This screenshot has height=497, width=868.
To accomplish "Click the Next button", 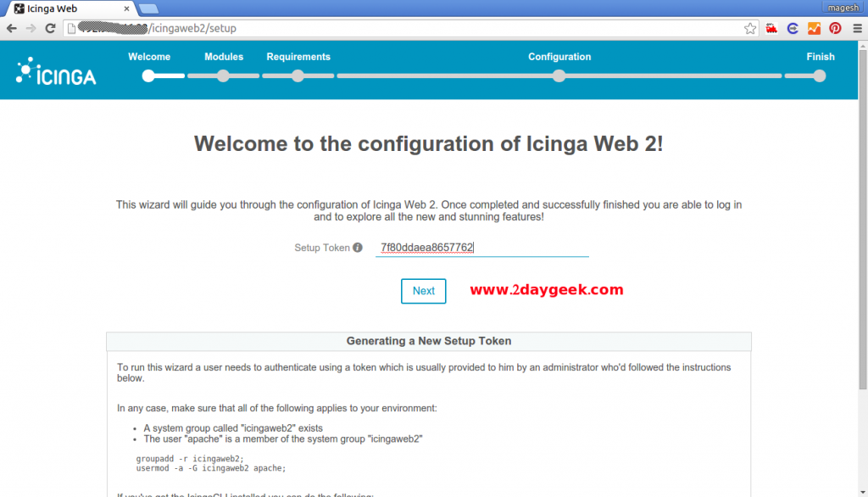I will (x=423, y=291).
